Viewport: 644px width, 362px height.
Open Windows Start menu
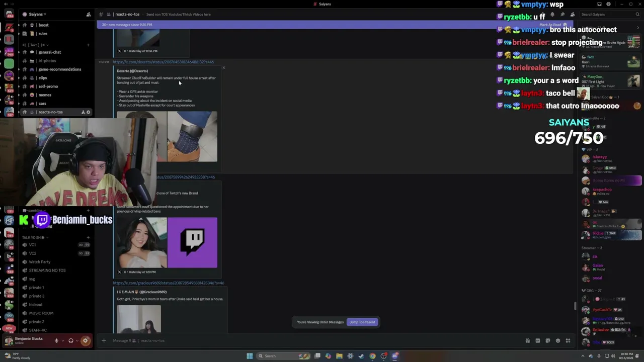pyautogui.click(x=250, y=356)
